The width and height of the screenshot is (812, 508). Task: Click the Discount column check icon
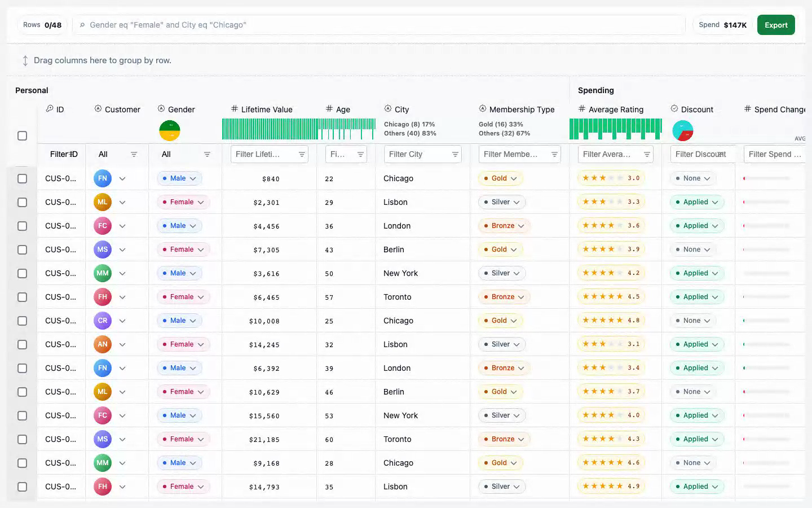click(x=674, y=109)
